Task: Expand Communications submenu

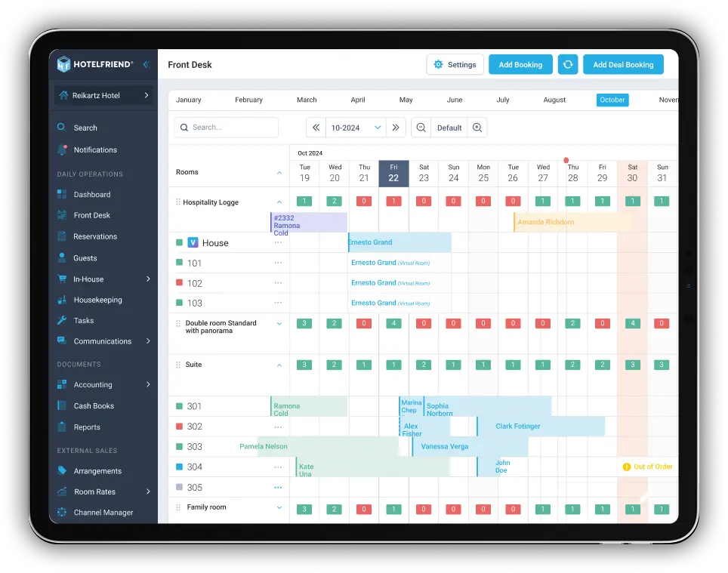Action: tap(148, 341)
